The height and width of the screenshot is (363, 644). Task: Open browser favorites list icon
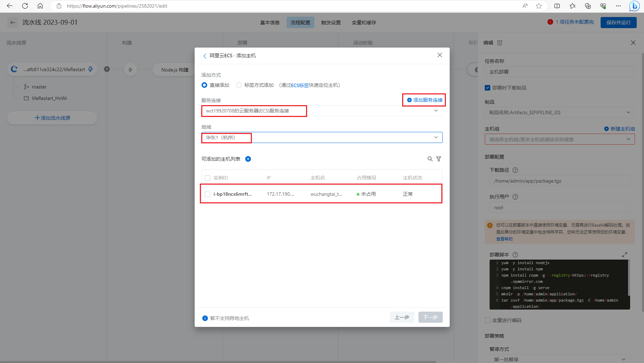[x=573, y=6]
